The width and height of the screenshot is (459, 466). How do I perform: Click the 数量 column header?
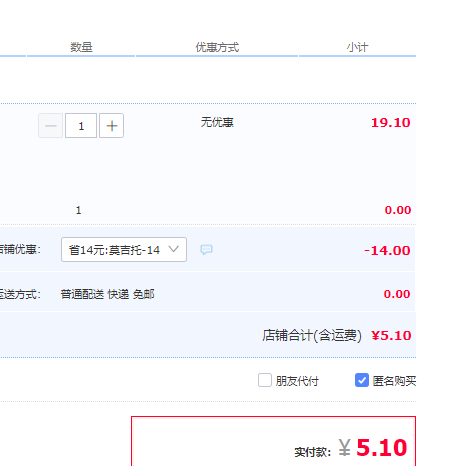81,47
